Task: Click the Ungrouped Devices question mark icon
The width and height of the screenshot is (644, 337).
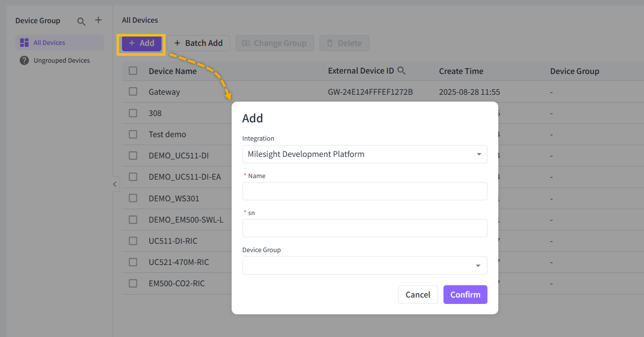Action: [x=24, y=61]
